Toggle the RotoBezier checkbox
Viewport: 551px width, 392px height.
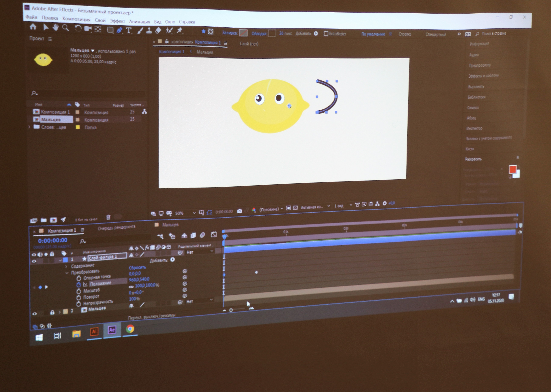click(x=326, y=34)
